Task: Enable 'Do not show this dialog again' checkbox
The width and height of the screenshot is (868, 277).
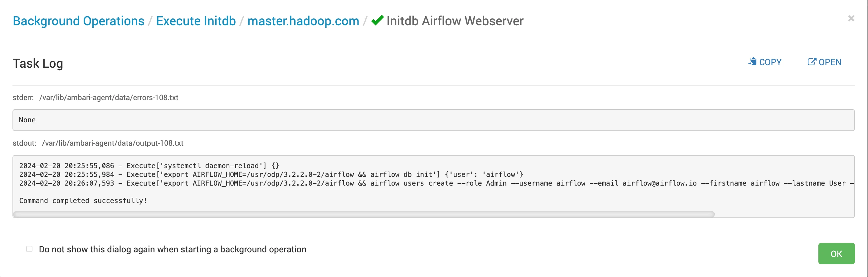Action: (29, 249)
